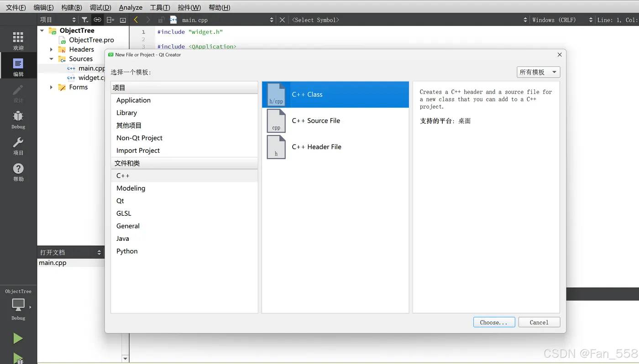The image size is (639, 364).
Task: Open the 项目 view selector dropdown
Action: pyautogui.click(x=58, y=20)
